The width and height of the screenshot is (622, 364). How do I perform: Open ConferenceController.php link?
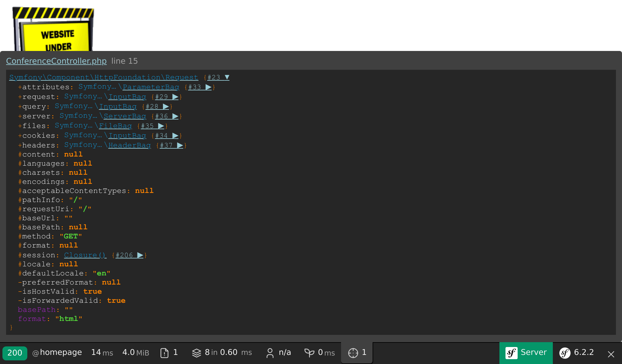click(56, 61)
